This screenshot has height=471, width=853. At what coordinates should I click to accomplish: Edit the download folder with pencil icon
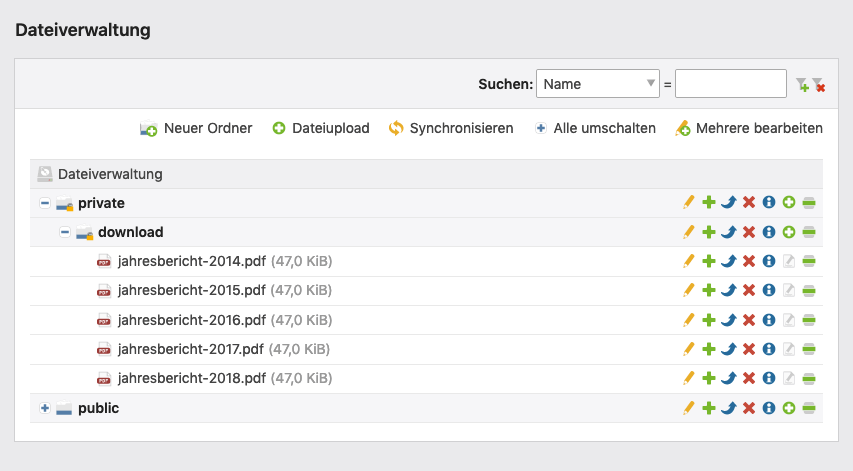(689, 232)
